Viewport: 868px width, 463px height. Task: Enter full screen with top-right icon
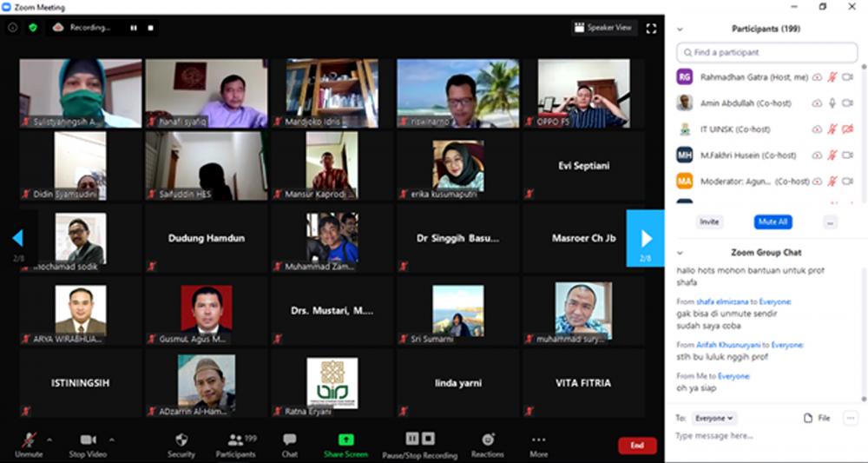[x=651, y=28]
